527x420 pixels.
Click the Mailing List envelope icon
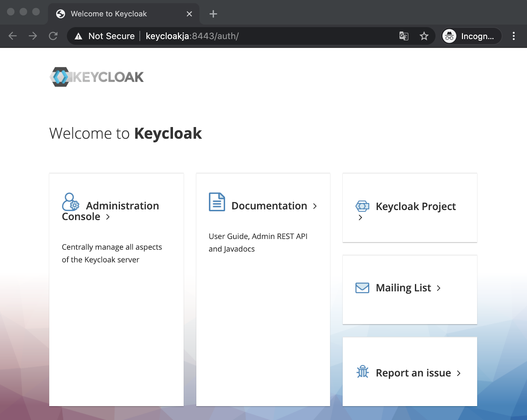pos(362,288)
